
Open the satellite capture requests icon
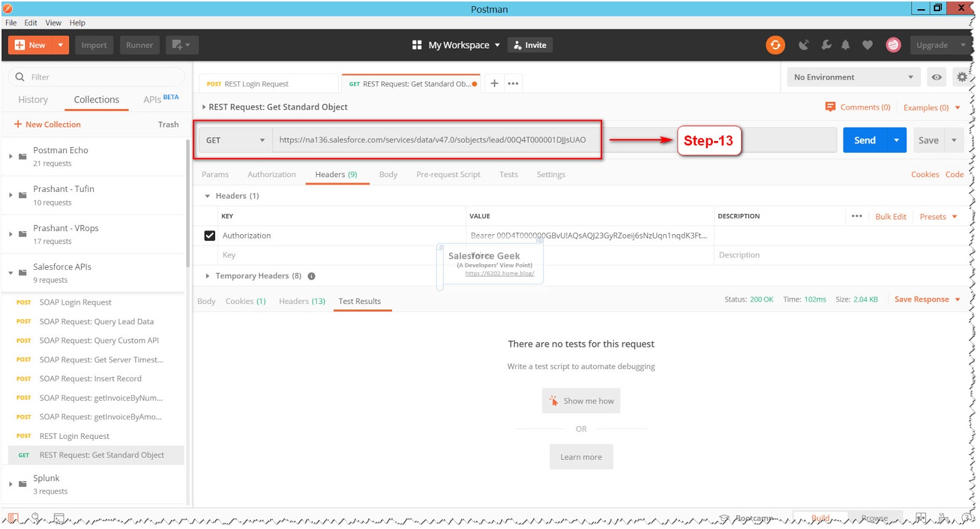[804, 45]
